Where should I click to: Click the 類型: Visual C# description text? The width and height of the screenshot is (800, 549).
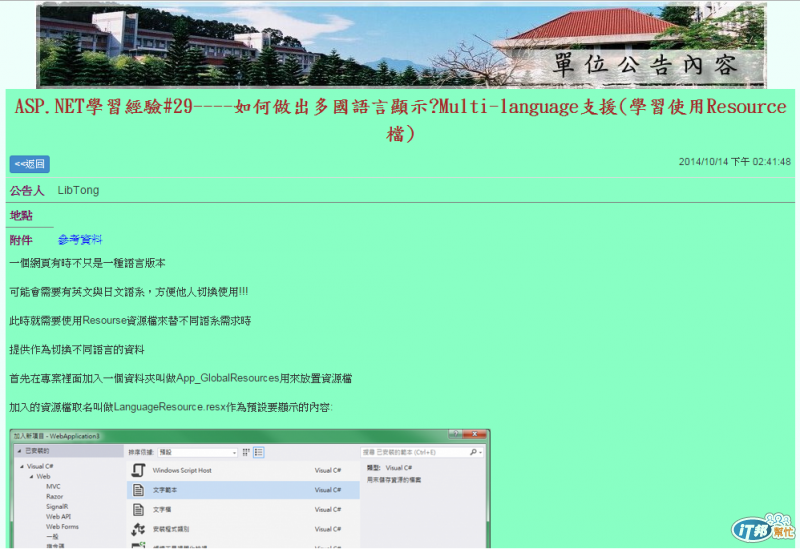[x=389, y=468]
